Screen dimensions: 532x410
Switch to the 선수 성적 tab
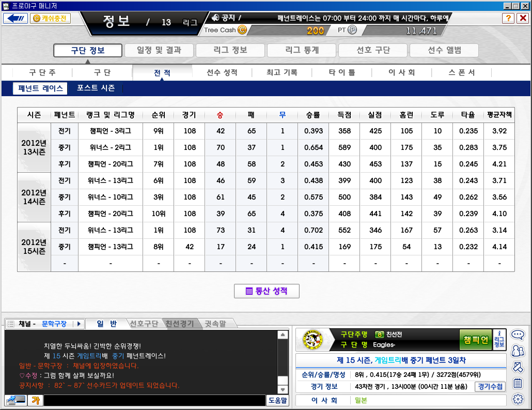tap(222, 73)
